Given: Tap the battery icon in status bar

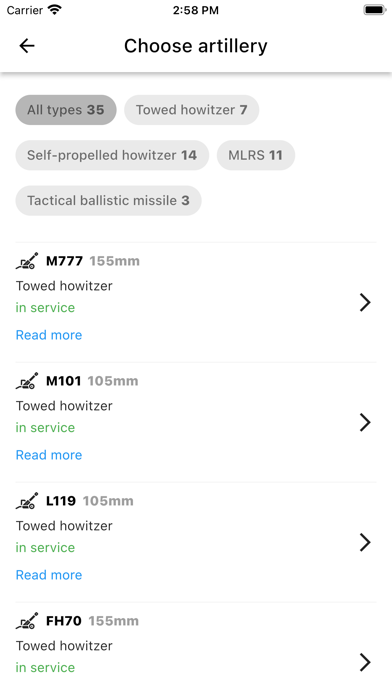Looking at the screenshot, I should (375, 10).
